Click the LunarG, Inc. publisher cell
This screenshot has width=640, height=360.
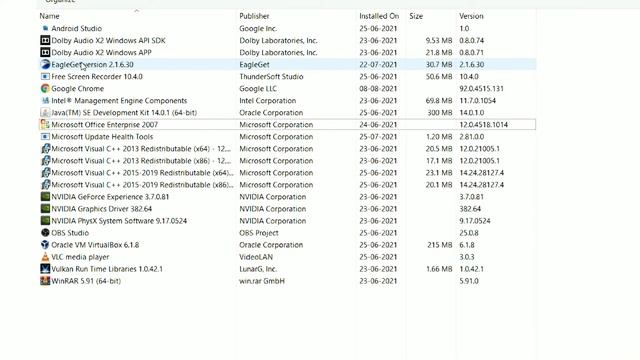[x=258, y=269]
